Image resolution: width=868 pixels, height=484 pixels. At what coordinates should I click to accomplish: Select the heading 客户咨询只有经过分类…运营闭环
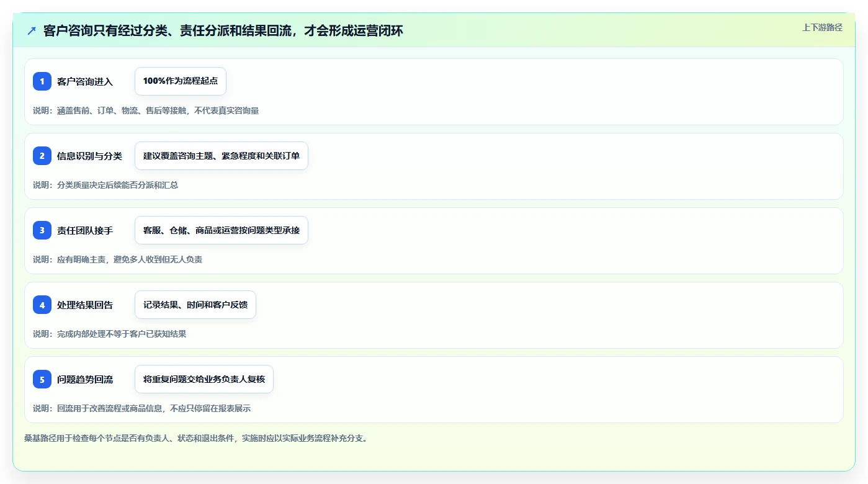(223, 31)
